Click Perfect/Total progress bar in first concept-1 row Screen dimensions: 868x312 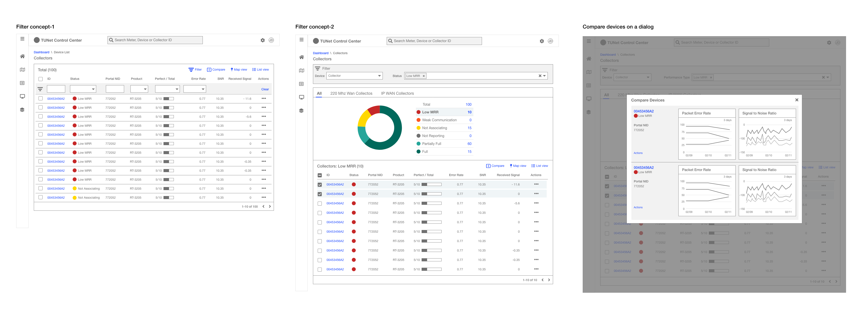[x=169, y=99]
